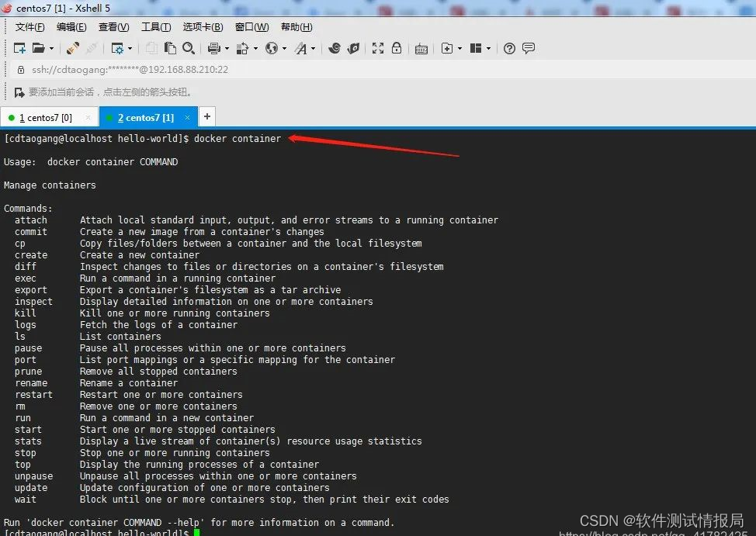756x536 pixels.
Task: Click the Find magnifier icon
Action: [x=189, y=48]
